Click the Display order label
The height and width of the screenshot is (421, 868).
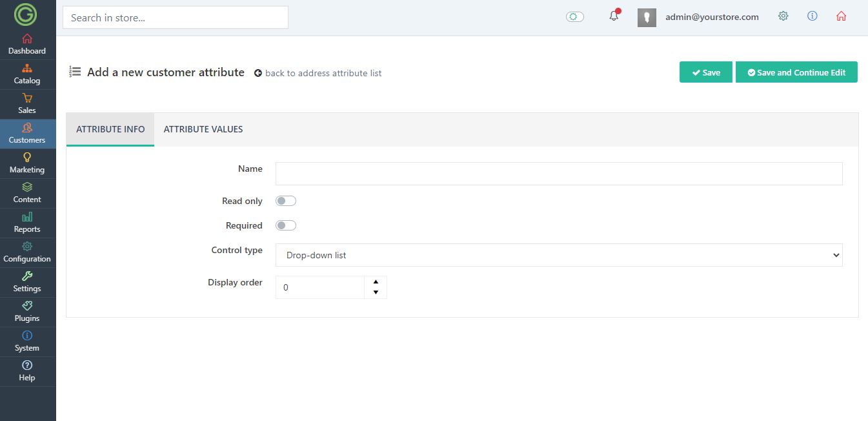coord(235,282)
